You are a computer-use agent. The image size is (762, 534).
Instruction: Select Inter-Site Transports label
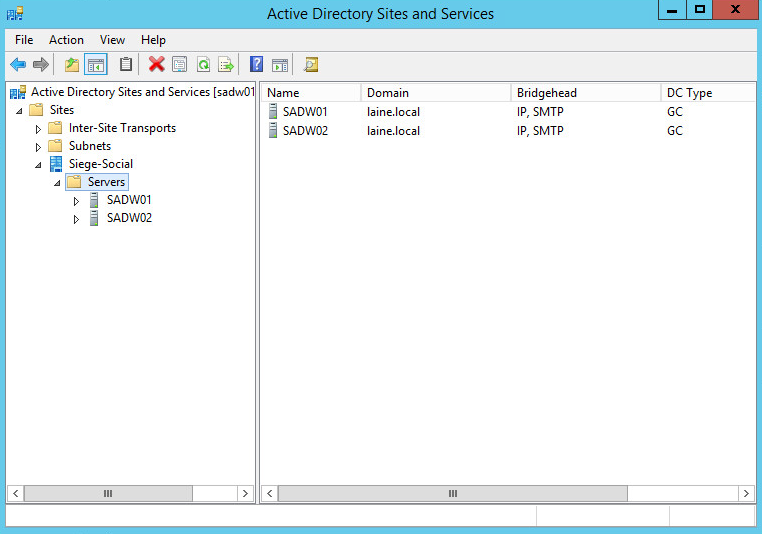tap(122, 128)
